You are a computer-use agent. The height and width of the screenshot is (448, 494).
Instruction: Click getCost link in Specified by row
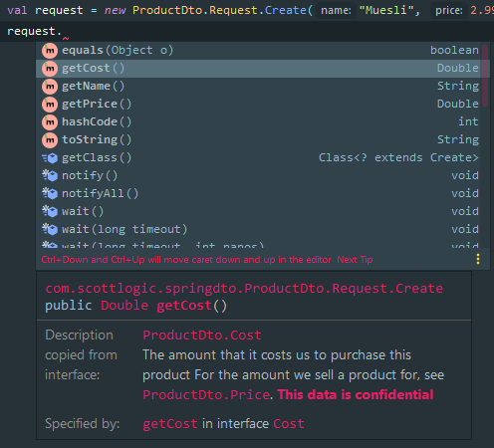pyautogui.click(x=170, y=424)
